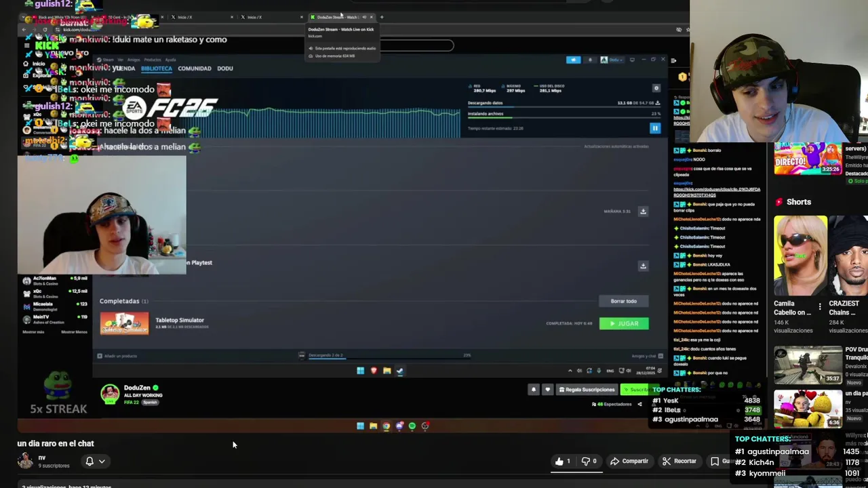The image size is (868, 488).
Task: Click the green JUGAR button for Tabletop Simulator
Action: coord(624,323)
